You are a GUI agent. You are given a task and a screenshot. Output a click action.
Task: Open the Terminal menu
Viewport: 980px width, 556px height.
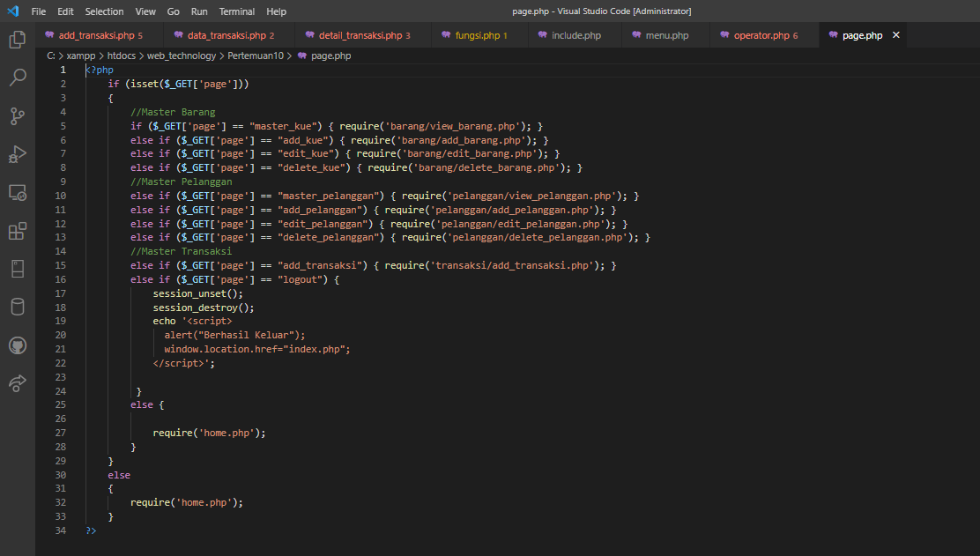point(237,11)
